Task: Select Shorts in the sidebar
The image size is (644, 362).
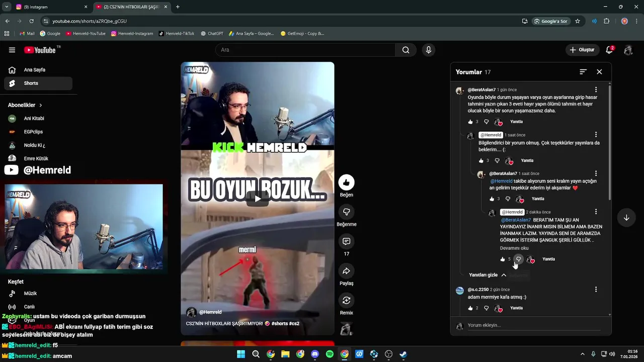Action: [x=38, y=83]
